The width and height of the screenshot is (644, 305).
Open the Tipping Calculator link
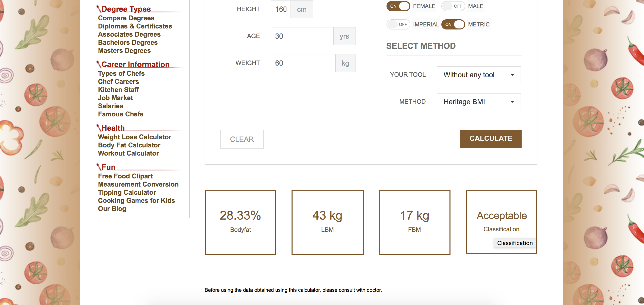point(127,192)
